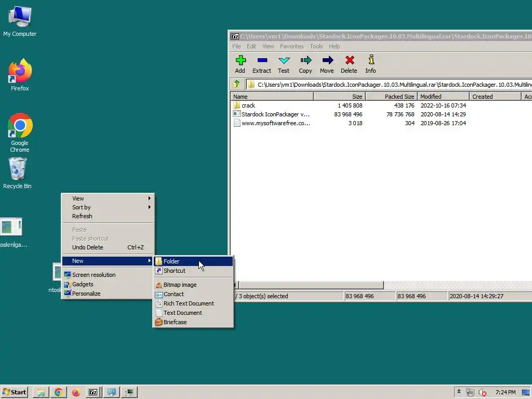Sort by Packed Size column
532x399 pixels.
tap(392, 97)
